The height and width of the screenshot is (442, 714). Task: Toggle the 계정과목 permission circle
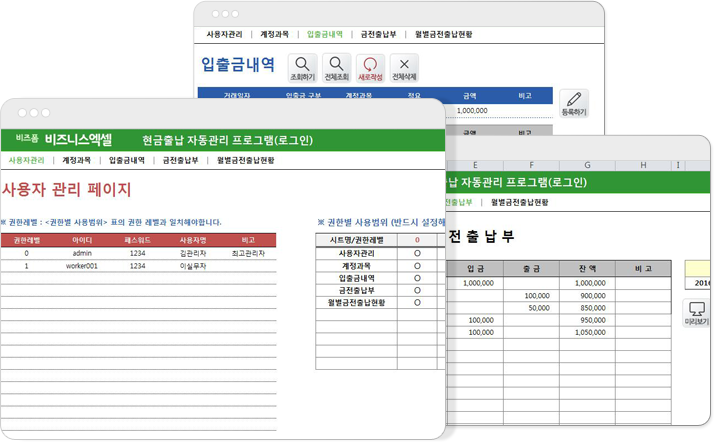click(416, 265)
